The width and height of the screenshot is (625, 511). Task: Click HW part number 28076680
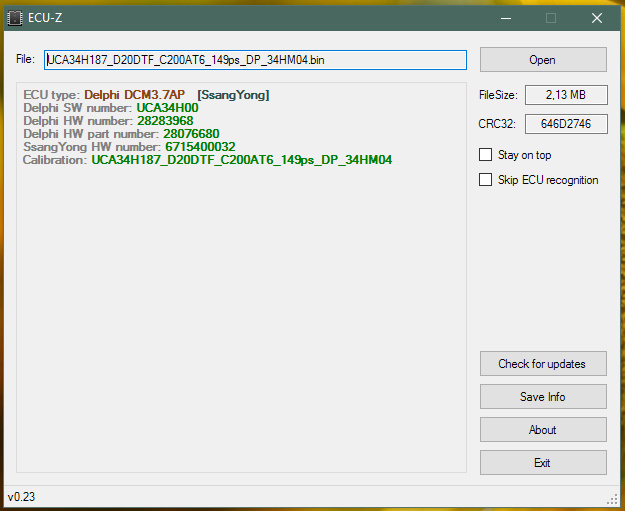coord(191,134)
